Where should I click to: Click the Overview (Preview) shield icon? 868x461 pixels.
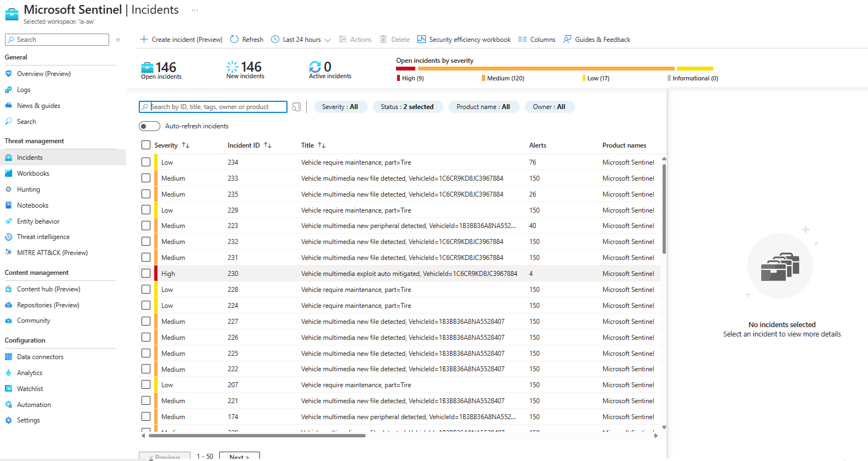coord(8,74)
